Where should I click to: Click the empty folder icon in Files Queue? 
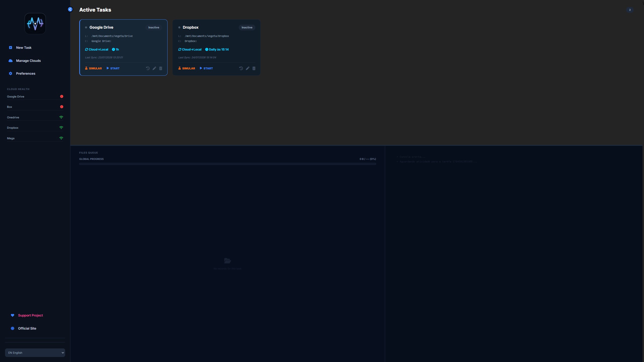tap(228, 261)
